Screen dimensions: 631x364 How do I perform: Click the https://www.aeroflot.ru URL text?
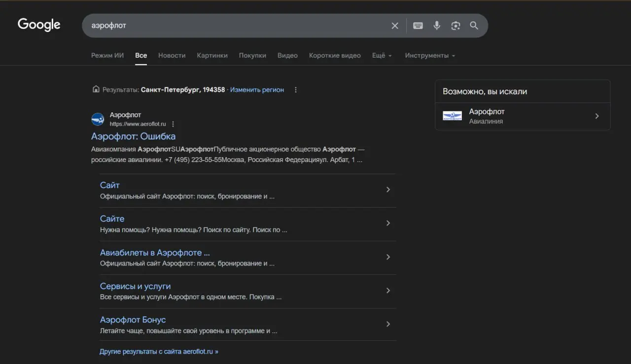click(x=138, y=124)
